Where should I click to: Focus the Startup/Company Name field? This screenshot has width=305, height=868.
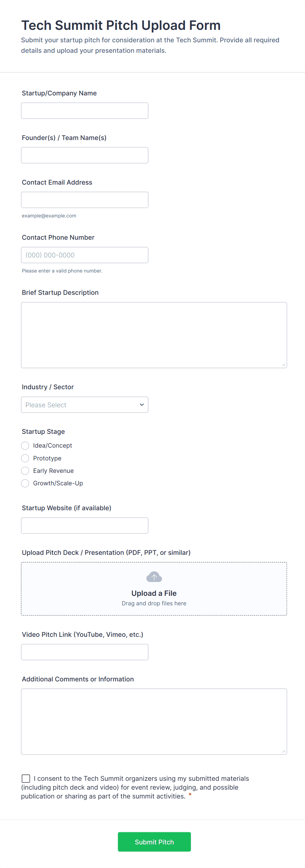pyautogui.click(x=84, y=111)
